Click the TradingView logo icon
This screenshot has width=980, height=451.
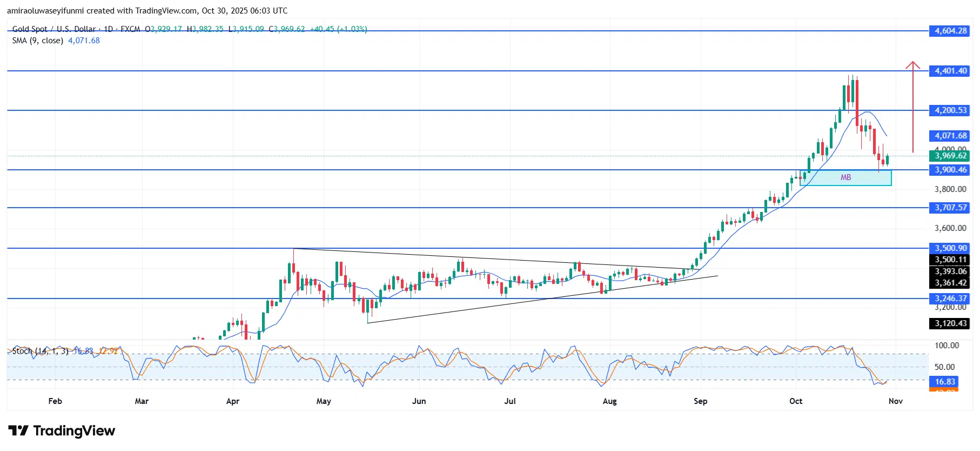coord(18,430)
